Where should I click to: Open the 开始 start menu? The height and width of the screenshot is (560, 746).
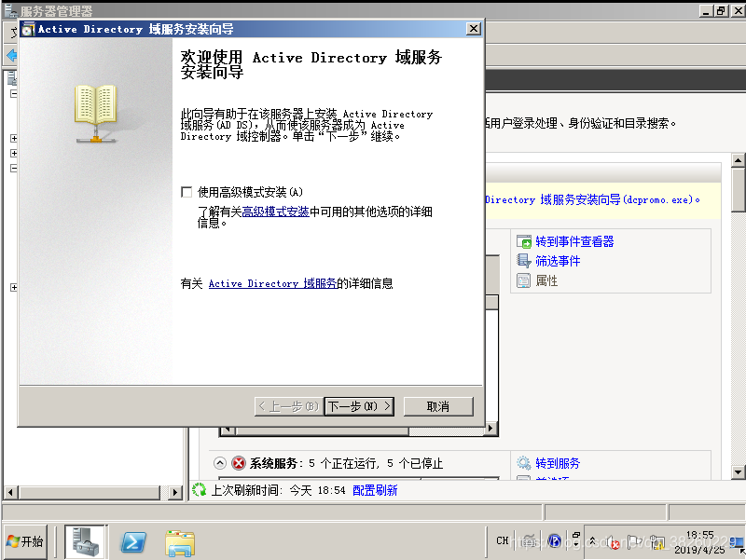coord(25,541)
